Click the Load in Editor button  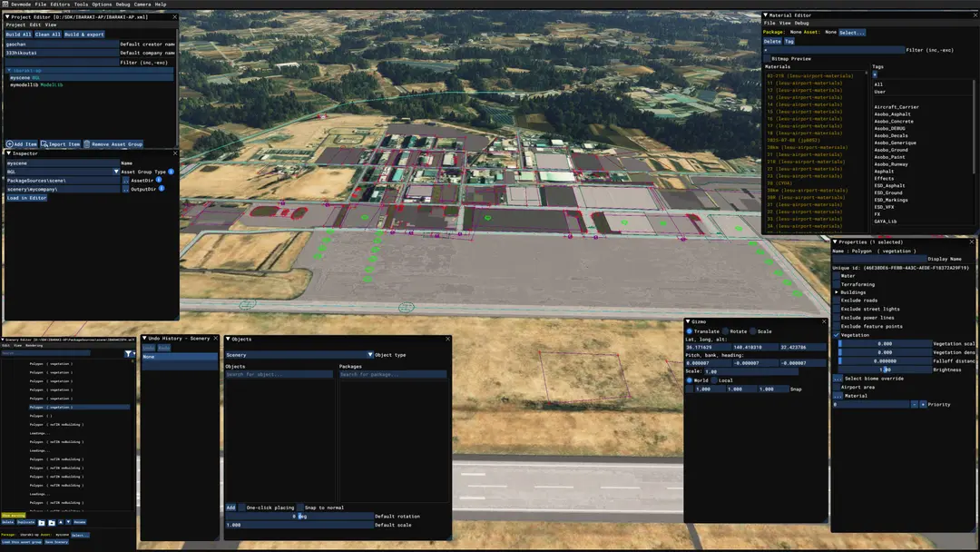click(27, 198)
